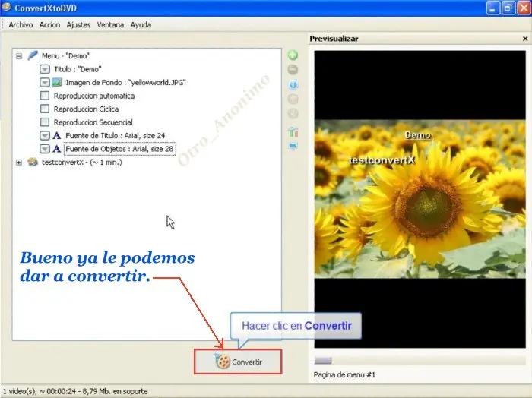Close the Previsualizar panel
The height and width of the screenshot is (398, 532).
point(525,39)
